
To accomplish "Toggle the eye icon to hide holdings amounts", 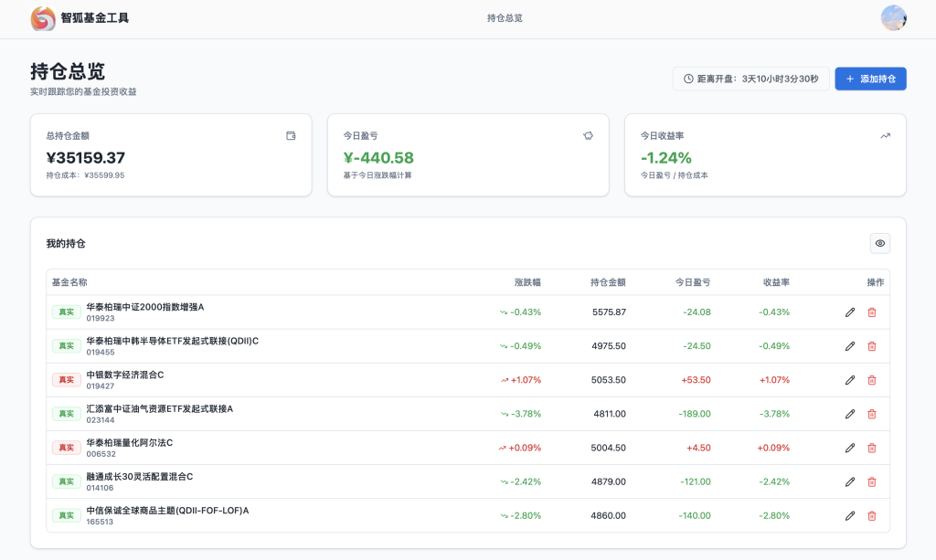I will [879, 243].
